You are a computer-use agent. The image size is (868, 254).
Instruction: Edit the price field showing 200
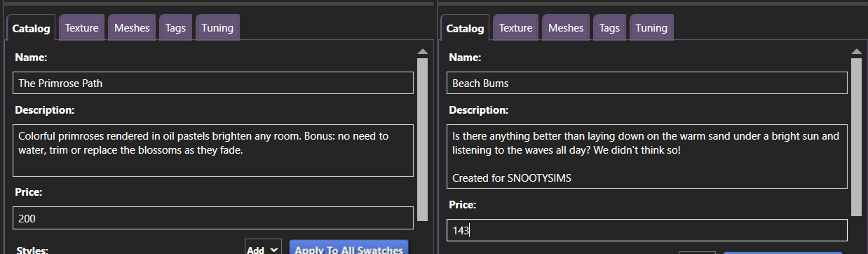213,218
